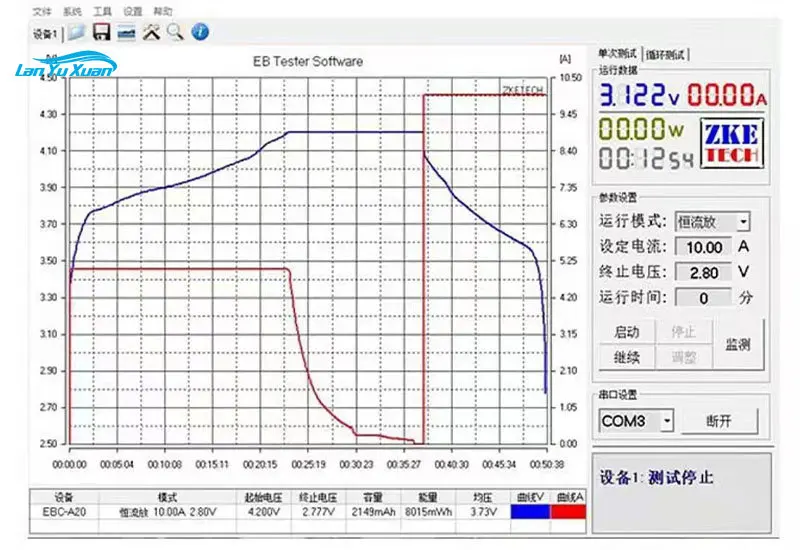Click the 3.122V voltage readout
This screenshot has width=800, height=550.
[639, 94]
